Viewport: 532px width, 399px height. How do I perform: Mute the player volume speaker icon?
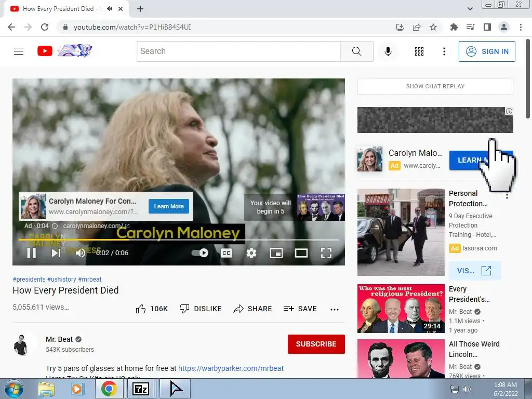[x=81, y=253]
